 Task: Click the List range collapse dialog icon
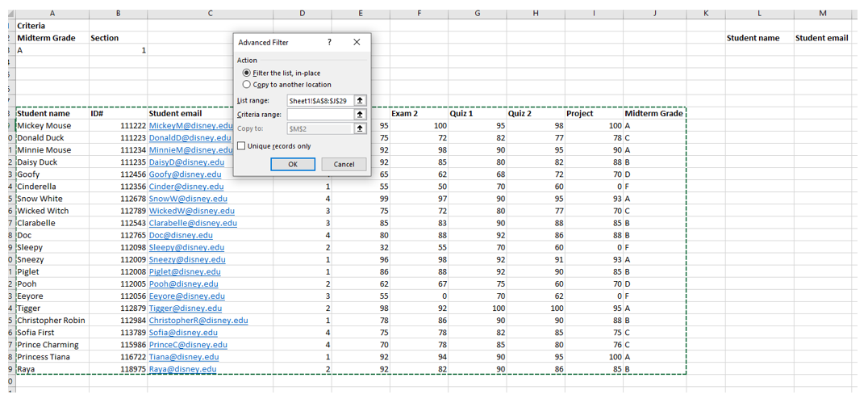point(360,101)
